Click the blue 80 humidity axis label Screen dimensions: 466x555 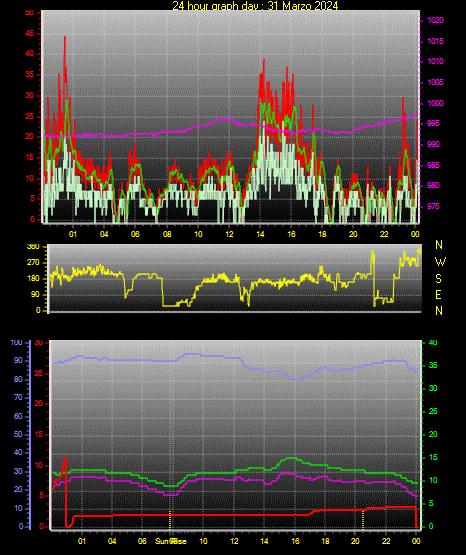pyautogui.click(x=18, y=379)
